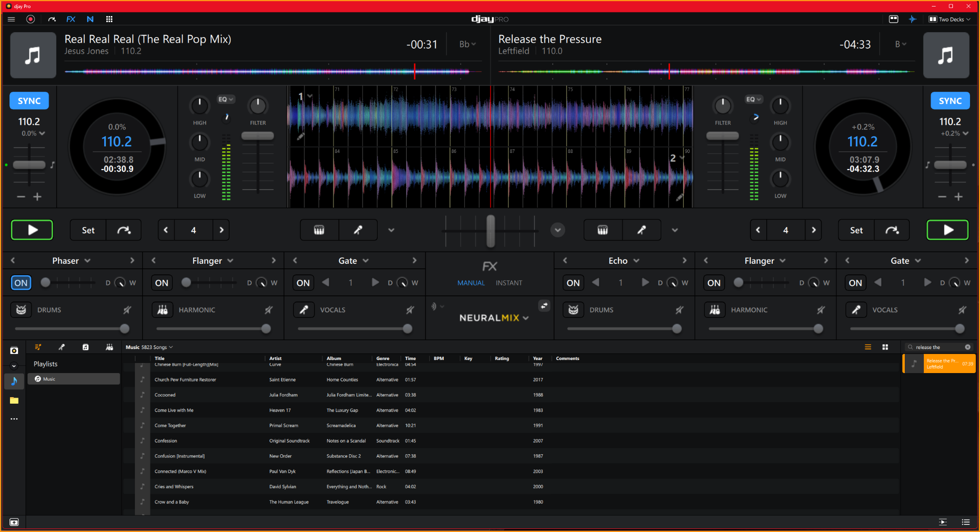Clear the search field with the X icon
This screenshot has height=532, width=980.
968,347
